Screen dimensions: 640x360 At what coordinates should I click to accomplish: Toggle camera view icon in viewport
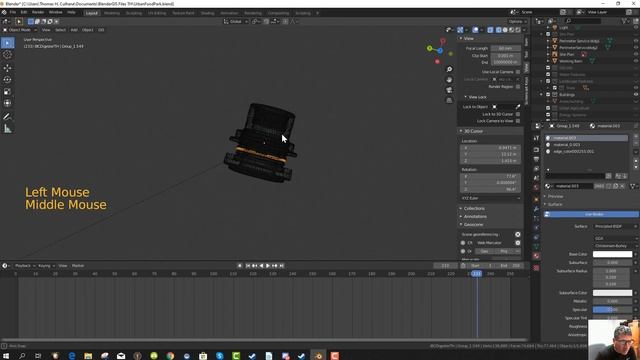[x=449, y=90]
